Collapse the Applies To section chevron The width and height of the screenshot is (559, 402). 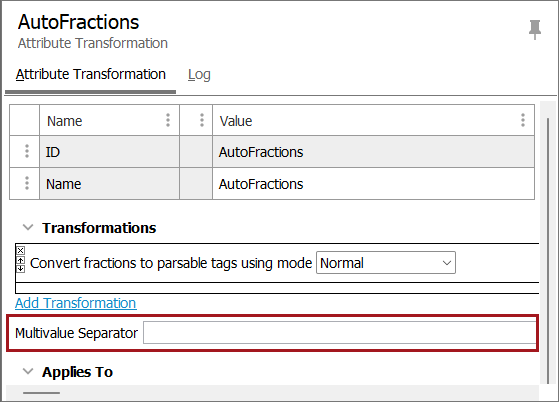28,372
